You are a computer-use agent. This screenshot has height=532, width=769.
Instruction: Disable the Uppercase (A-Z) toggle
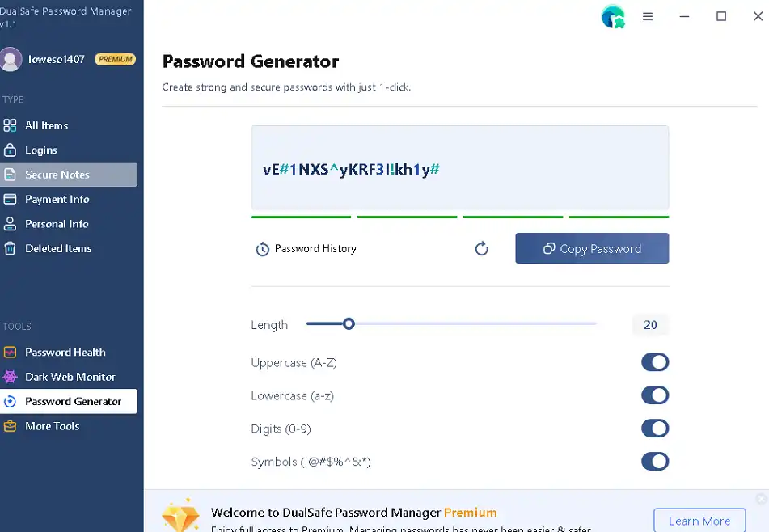655,362
